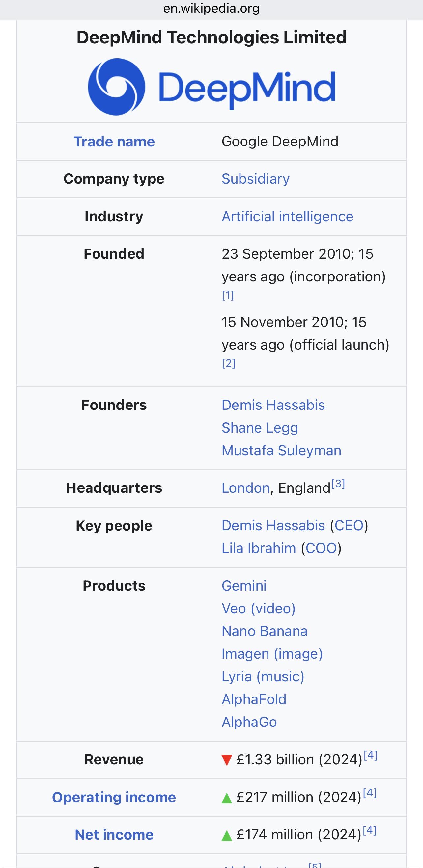Follow the AlphaFold link
The height and width of the screenshot is (868, 423).
coord(254,699)
